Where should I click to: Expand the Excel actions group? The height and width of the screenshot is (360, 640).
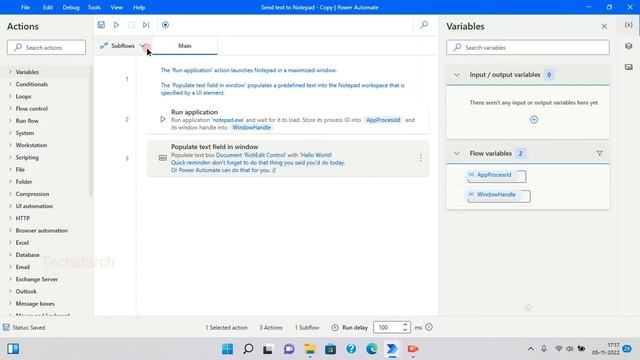[10, 242]
